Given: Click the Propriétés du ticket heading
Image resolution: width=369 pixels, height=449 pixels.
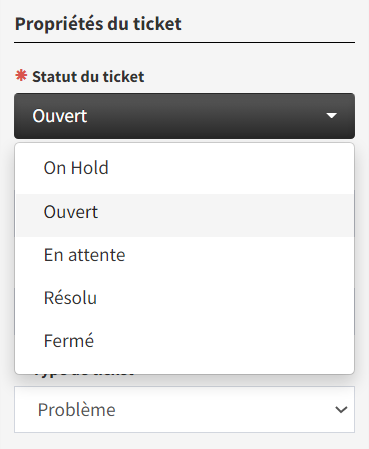Looking at the screenshot, I should (98, 24).
